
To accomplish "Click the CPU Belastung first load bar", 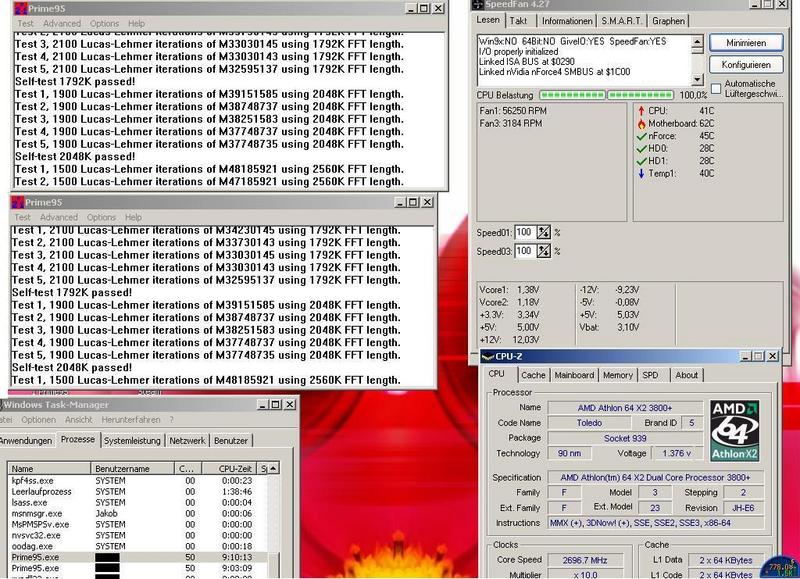I will (572, 95).
